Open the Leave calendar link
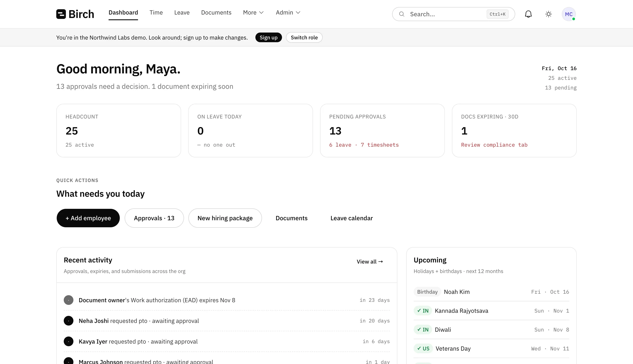633x364 pixels. click(351, 218)
